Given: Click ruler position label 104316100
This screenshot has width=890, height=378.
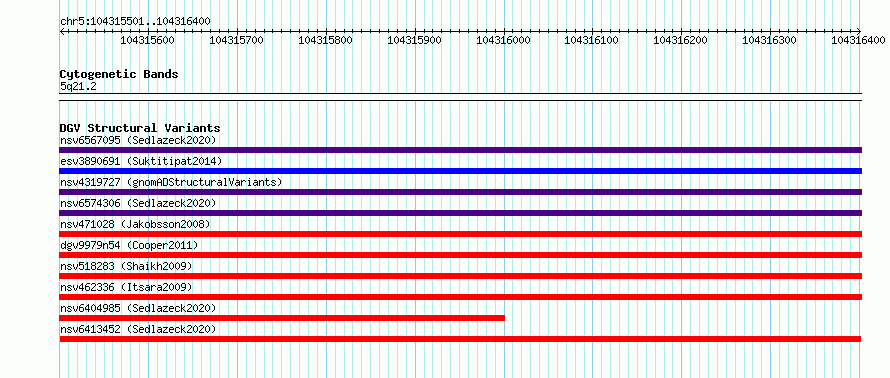Looking at the screenshot, I should tap(592, 40).
